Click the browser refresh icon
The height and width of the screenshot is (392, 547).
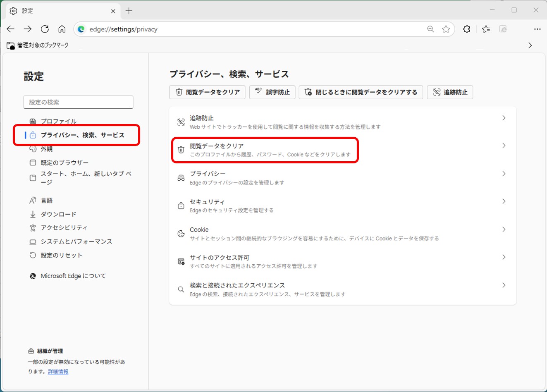click(x=45, y=29)
